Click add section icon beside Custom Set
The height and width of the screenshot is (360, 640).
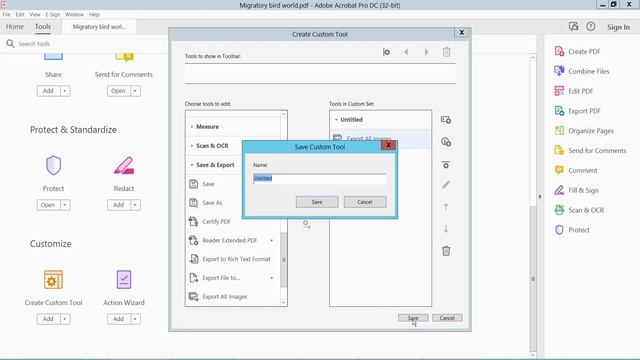(x=446, y=120)
